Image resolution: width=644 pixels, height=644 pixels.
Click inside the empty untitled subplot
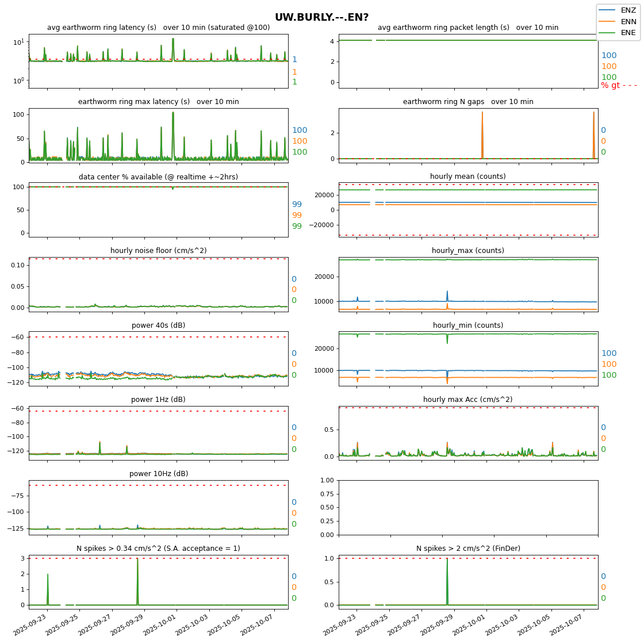coord(467,507)
